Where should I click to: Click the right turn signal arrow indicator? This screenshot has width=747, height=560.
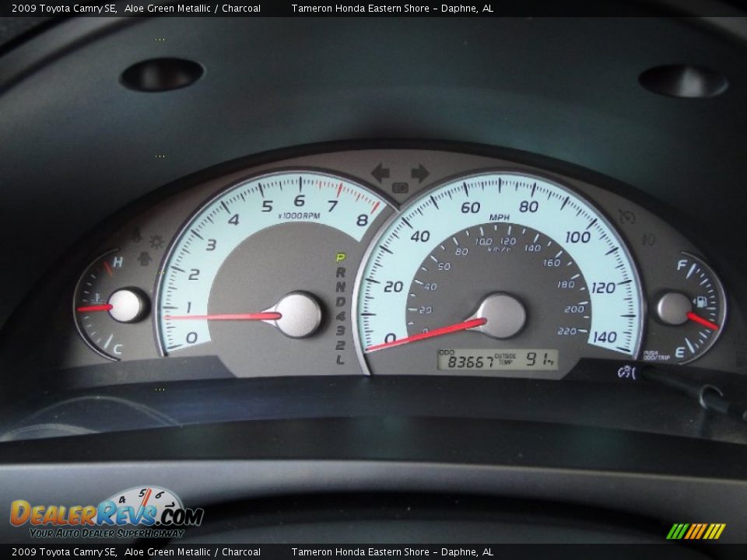click(419, 173)
